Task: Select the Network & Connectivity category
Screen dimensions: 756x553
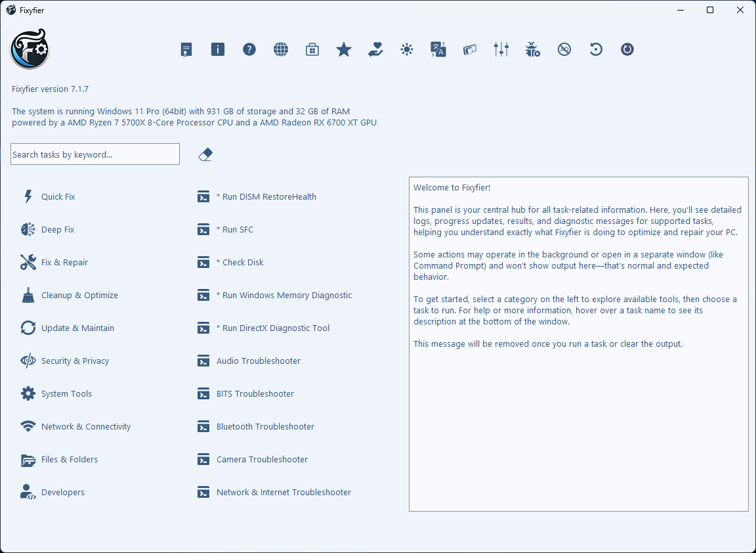Action: pos(85,426)
